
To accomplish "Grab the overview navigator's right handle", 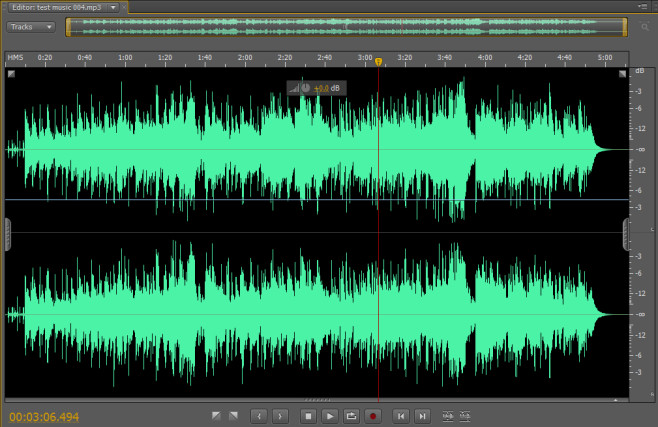I will 625,27.
